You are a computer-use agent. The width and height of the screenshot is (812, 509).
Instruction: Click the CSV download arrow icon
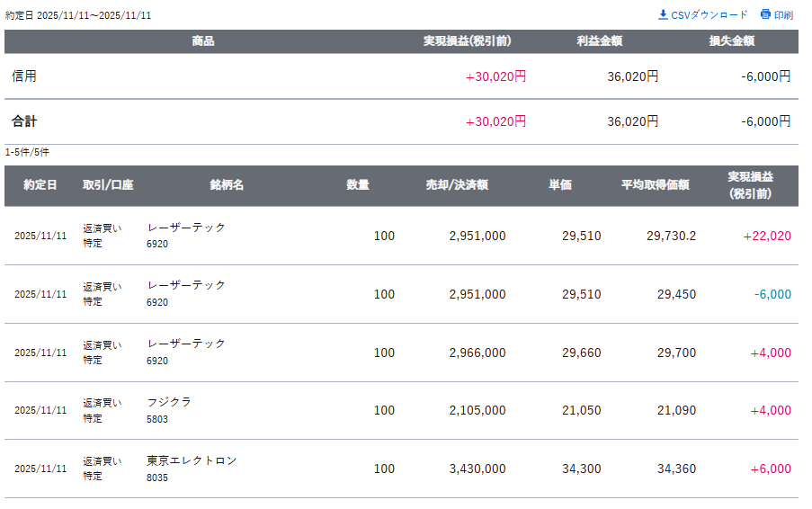(x=664, y=14)
